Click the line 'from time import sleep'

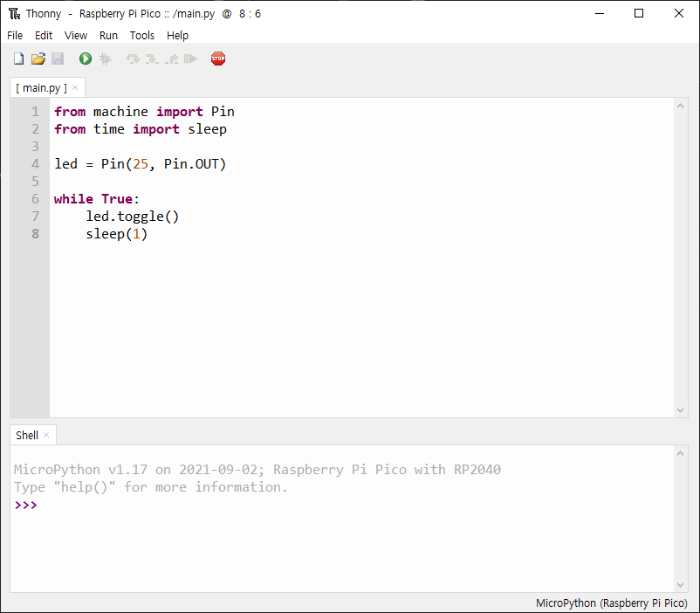pyautogui.click(x=141, y=129)
